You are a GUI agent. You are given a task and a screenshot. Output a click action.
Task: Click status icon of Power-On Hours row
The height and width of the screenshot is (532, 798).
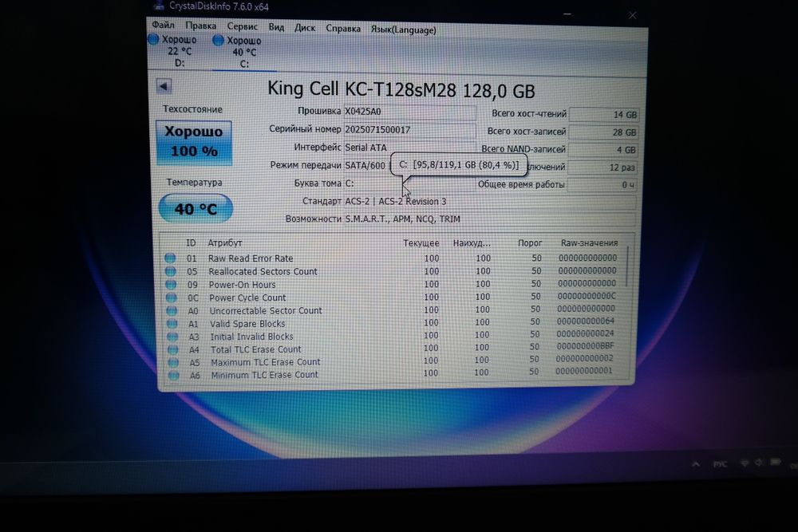pyautogui.click(x=171, y=285)
